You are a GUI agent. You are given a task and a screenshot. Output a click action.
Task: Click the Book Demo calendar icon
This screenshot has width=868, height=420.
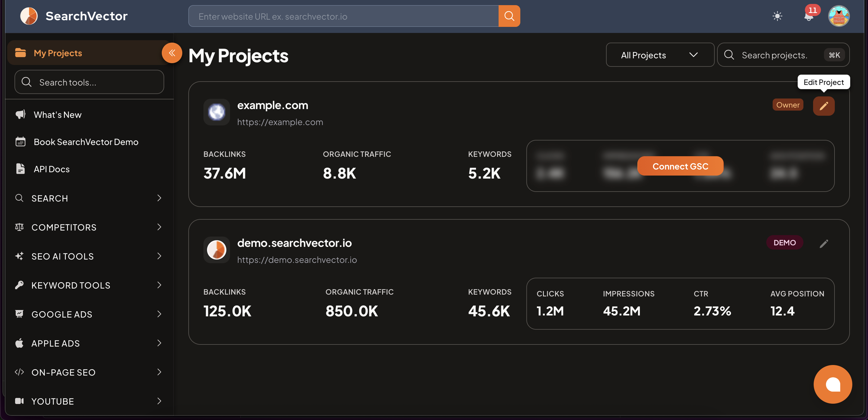(x=21, y=141)
